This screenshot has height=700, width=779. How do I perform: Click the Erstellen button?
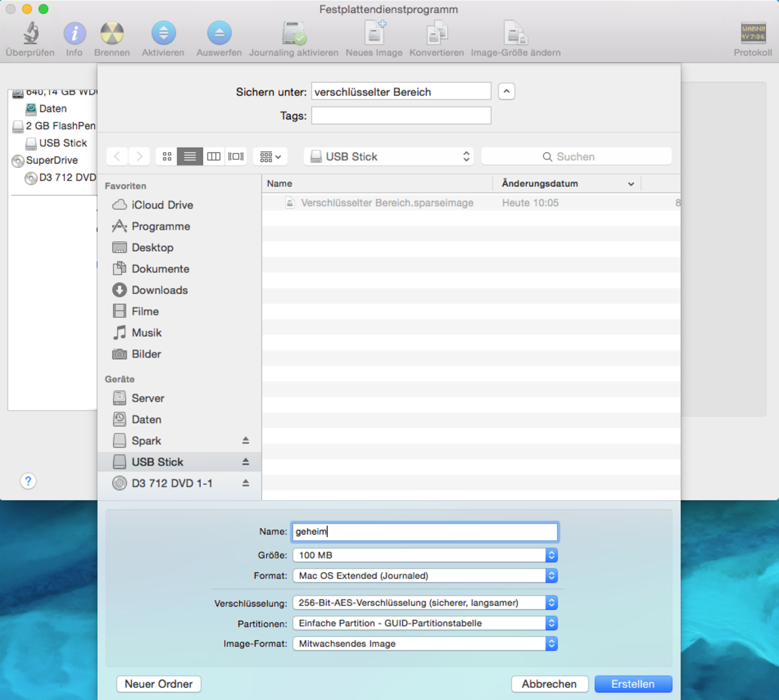coord(632,684)
